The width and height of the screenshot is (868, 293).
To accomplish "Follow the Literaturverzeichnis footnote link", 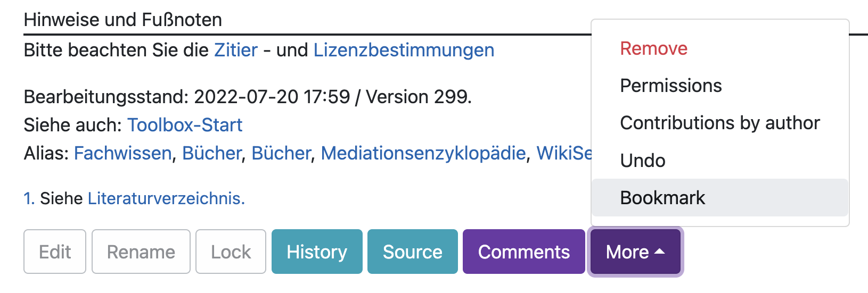I will [x=166, y=198].
